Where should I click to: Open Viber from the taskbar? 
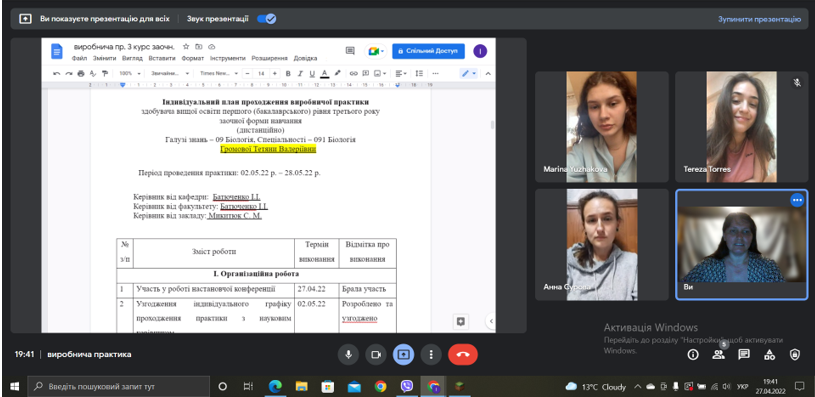coord(407,387)
